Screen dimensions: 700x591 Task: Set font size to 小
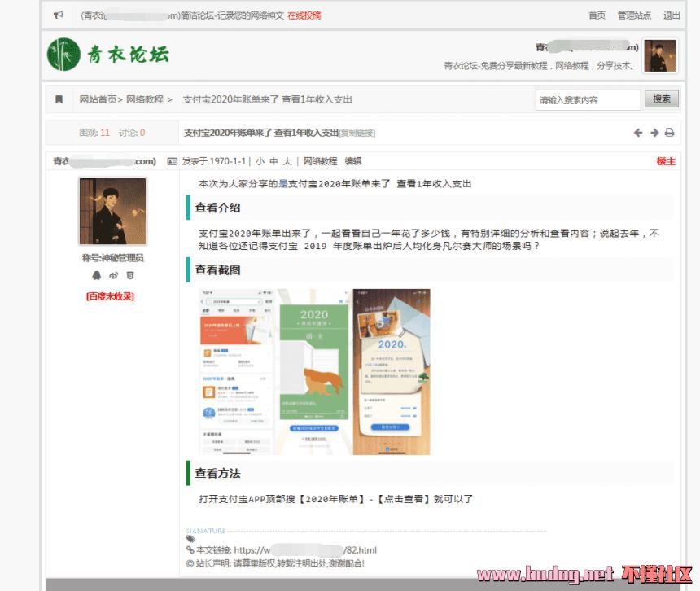click(260, 161)
